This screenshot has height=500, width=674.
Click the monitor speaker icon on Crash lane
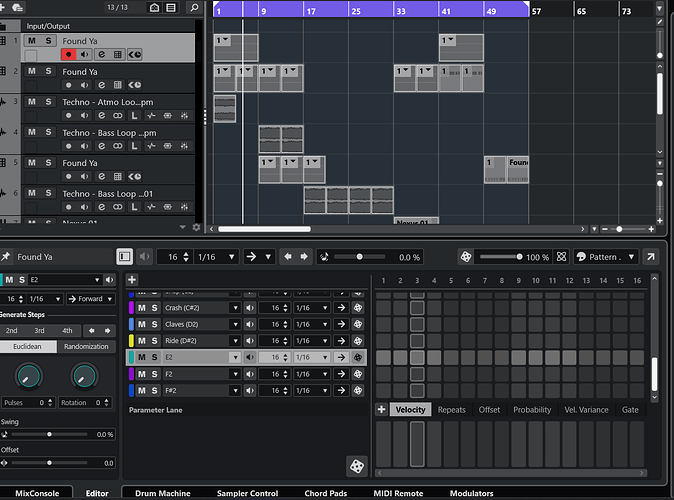pos(250,308)
